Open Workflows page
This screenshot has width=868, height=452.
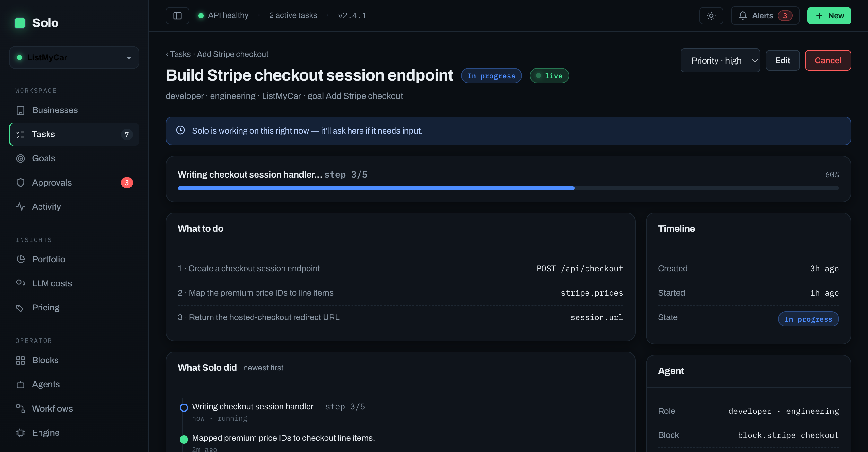[74, 409]
